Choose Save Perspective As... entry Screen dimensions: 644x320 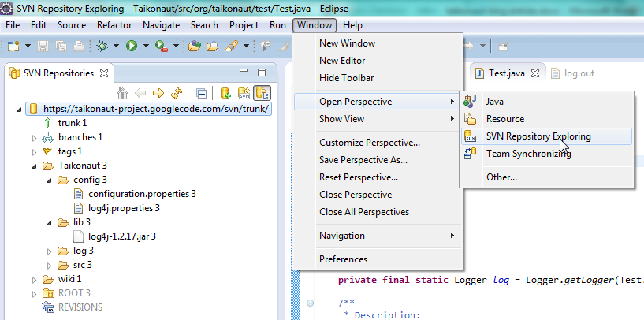click(378, 160)
